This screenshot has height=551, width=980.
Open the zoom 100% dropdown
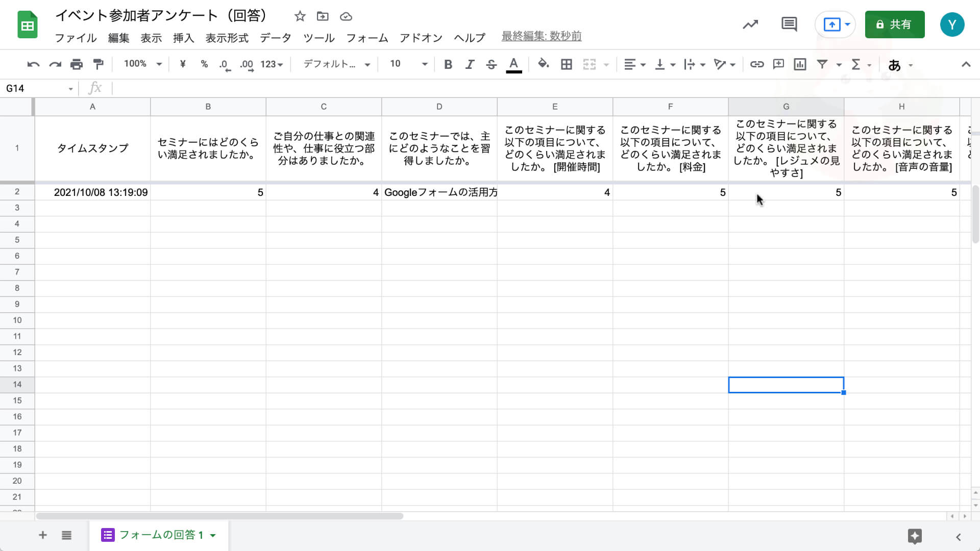point(143,64)
